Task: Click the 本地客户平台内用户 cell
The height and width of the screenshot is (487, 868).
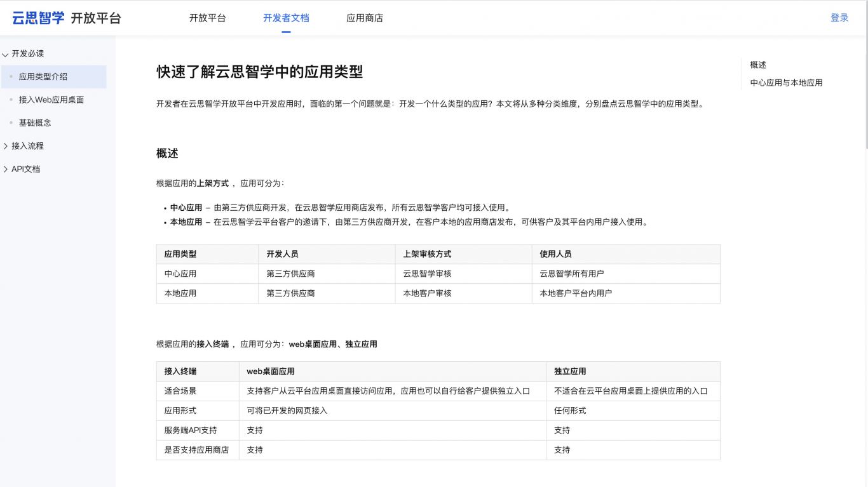Action: pyautogui.click(x=626, y=293)
